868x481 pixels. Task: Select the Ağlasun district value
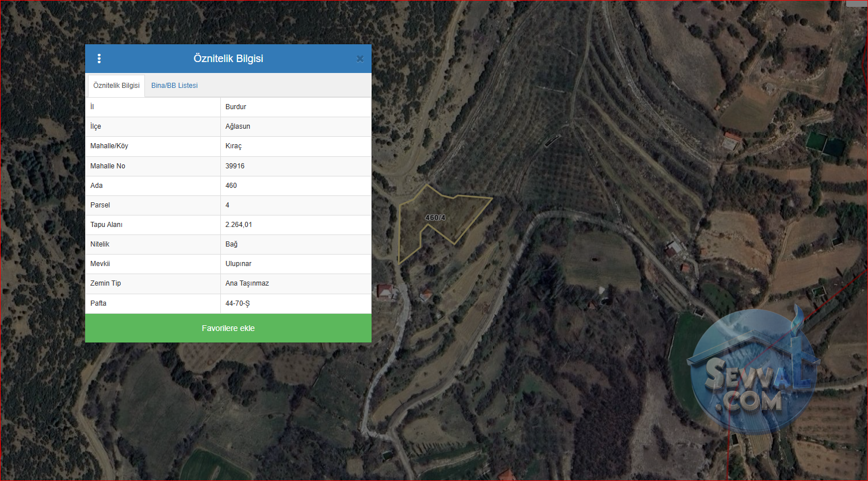pos(238,126)
